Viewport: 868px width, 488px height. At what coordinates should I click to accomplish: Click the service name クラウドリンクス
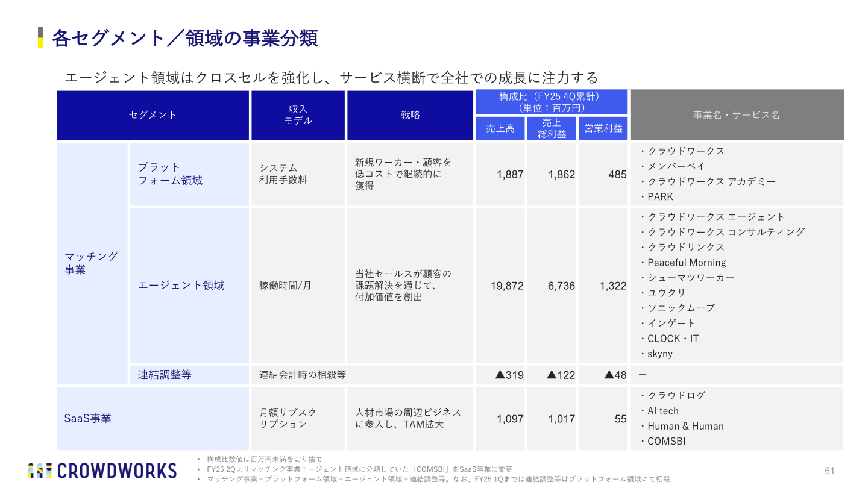coord(686,247)
